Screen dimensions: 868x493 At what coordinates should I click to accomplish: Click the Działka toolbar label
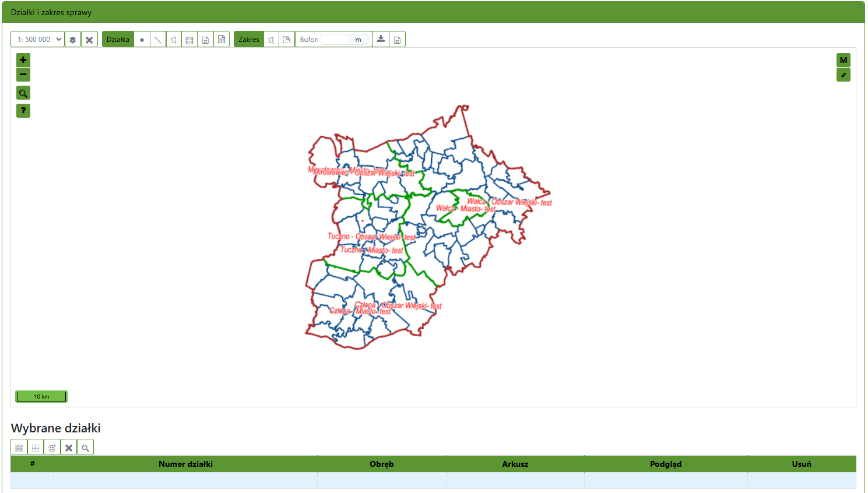[118, 40]
